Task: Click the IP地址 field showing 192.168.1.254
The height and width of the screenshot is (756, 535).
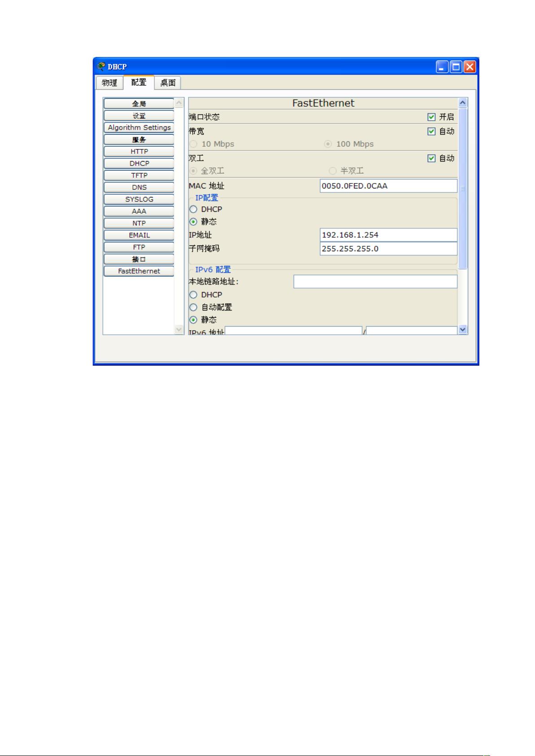Action: (389, 235)
